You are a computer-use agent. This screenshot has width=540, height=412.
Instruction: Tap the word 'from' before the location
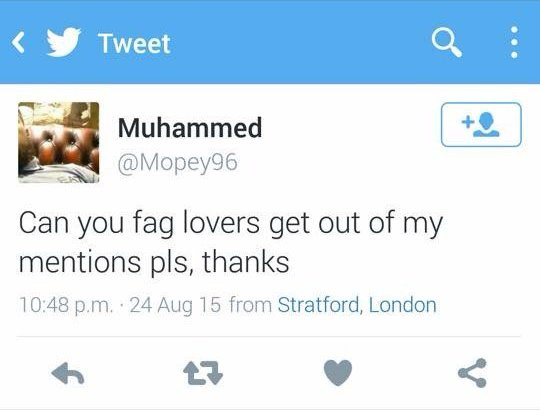pyautogui.click(x=250, y=305)
